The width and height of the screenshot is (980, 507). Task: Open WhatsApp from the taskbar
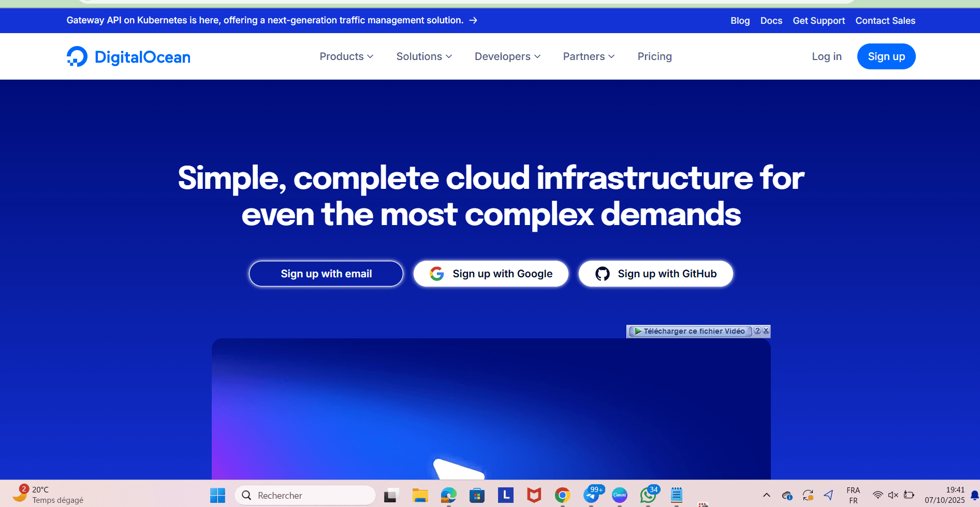(x=647, y=495)
